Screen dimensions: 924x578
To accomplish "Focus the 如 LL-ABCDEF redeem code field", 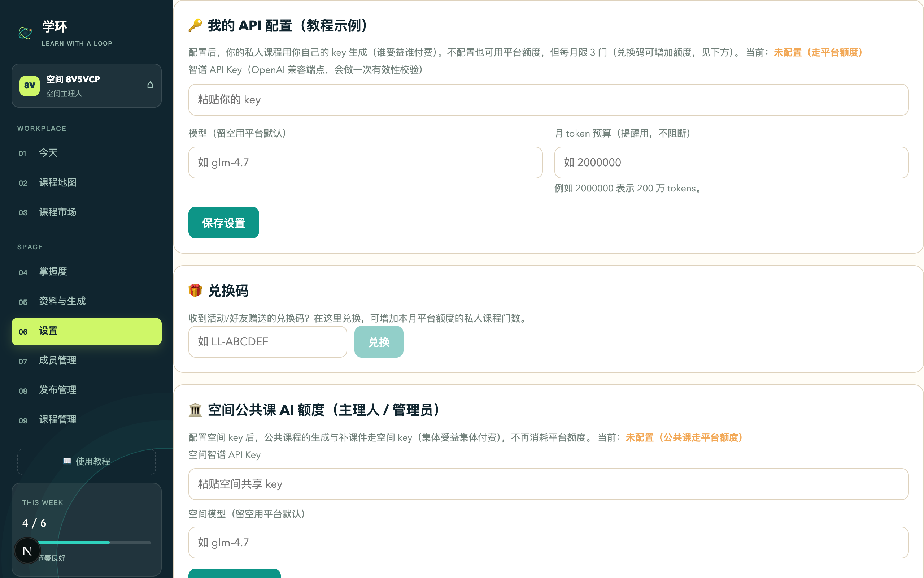I will click(268, 342).
